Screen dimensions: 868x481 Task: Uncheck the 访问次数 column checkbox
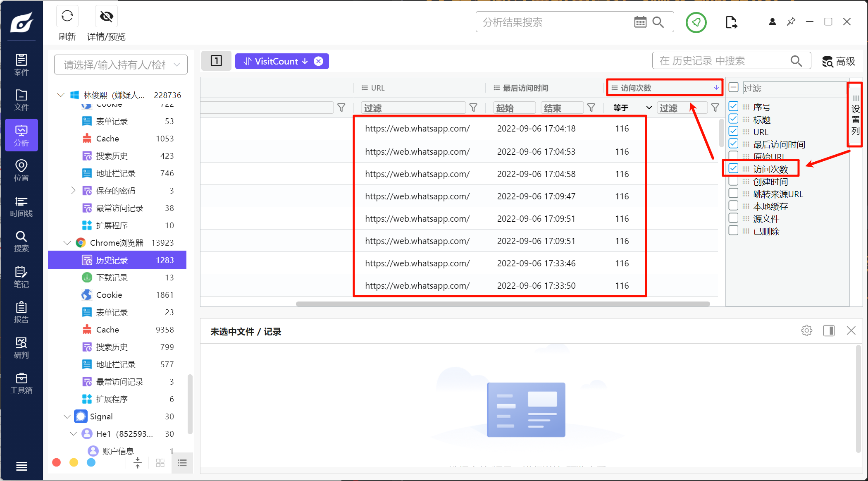733,168
